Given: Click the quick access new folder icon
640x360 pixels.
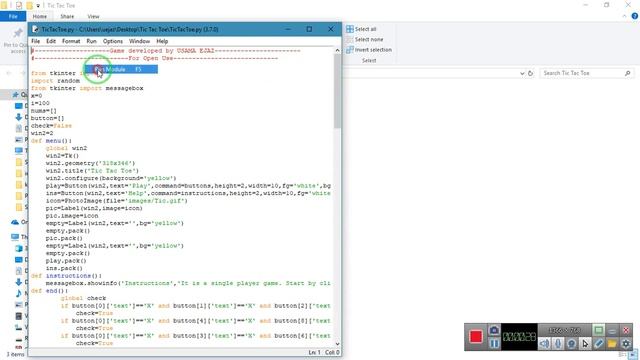Looking at the screenshot, I should [29, 5].
